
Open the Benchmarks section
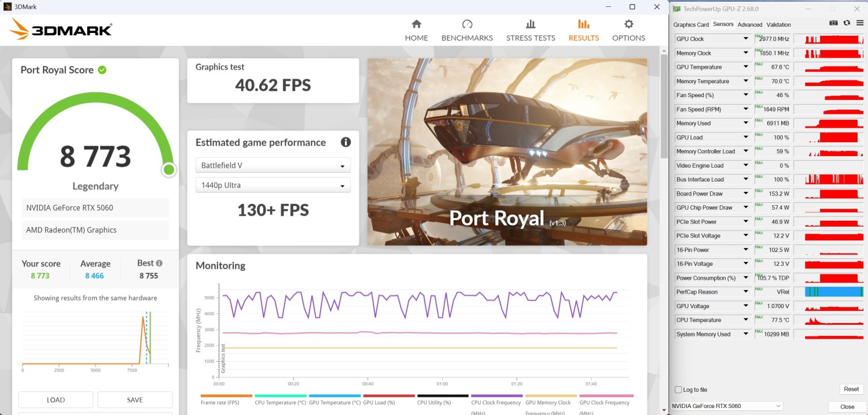pos(467,31)
